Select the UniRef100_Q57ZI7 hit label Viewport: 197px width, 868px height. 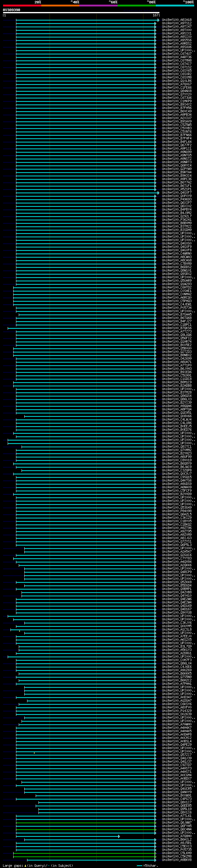[x=176, y=755]
